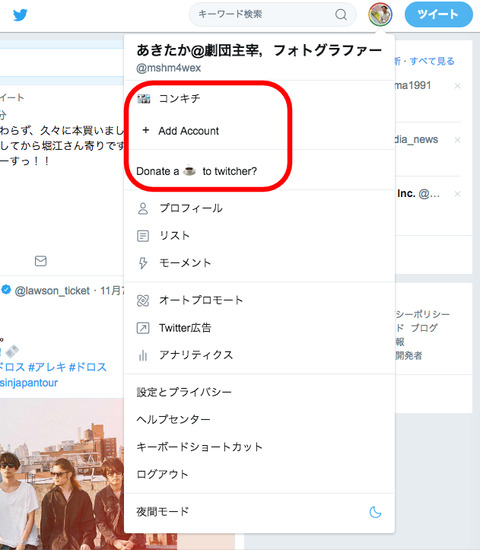Toggle night mode with the moon icon
The image size is (480, 550).
pos(375,512)
